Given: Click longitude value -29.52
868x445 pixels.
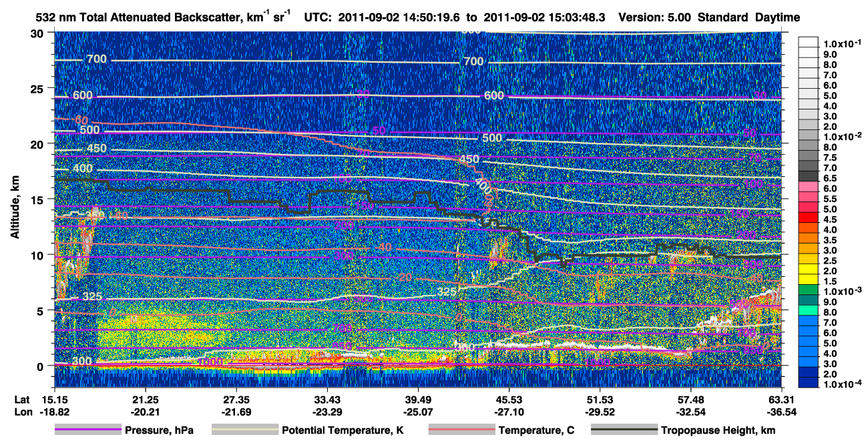Looking at the screenshot, I should point(600,412).
